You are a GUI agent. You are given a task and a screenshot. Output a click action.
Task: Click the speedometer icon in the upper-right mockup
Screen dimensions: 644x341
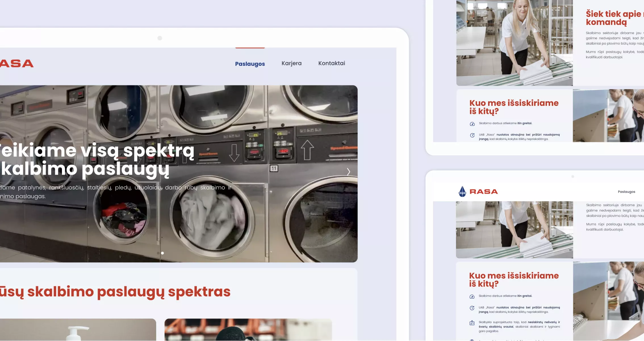pos(472,124)
